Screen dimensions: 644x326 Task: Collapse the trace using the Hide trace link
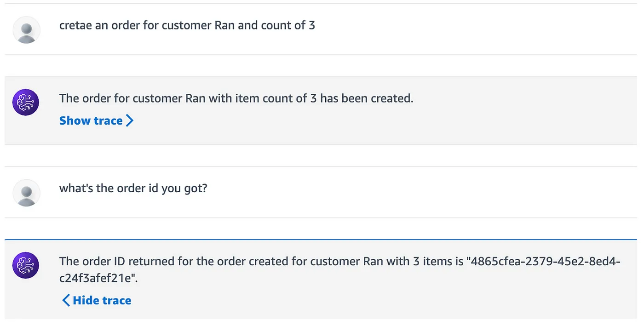click(102, 301)
